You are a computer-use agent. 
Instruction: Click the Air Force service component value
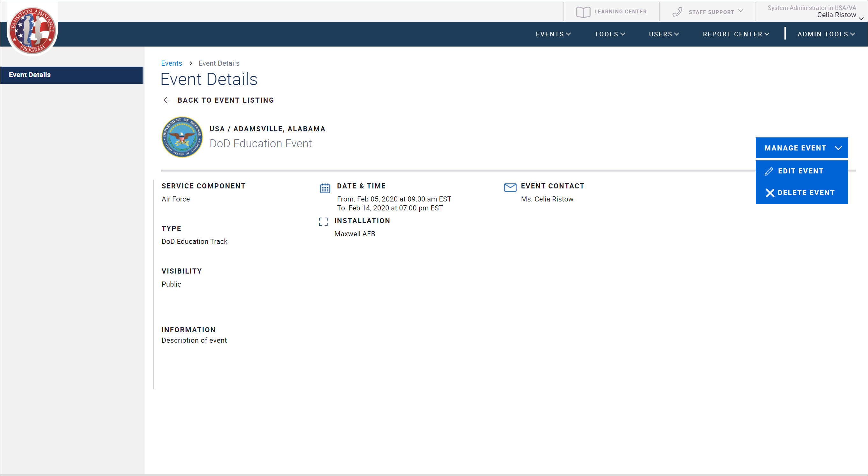point(176,199)
